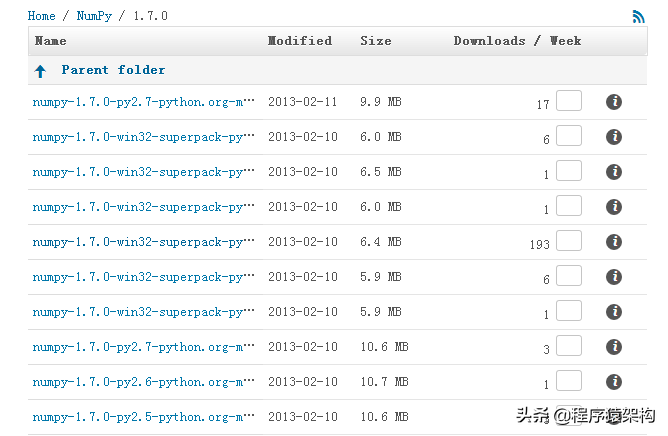Viewport: 668px width, 436px height.
Task: Click the blue up arrow beside Parent folder
Action: point(40,71)
